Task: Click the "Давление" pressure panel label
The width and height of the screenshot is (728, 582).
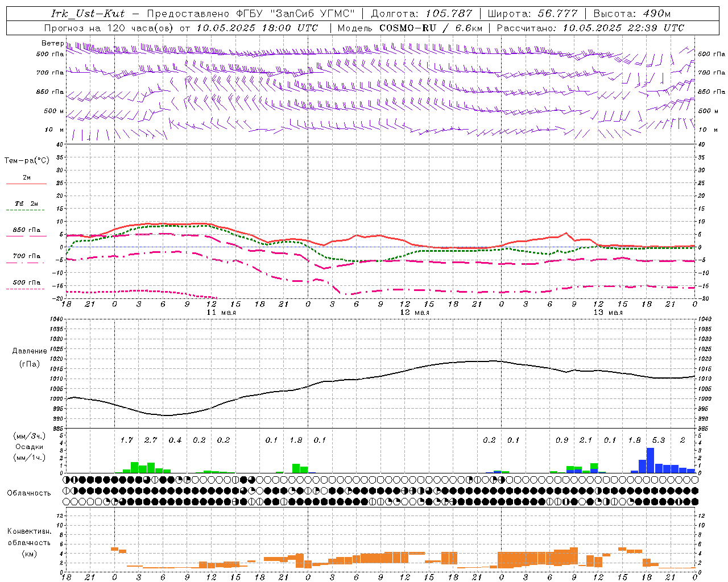Action: [x=30, y=351]
